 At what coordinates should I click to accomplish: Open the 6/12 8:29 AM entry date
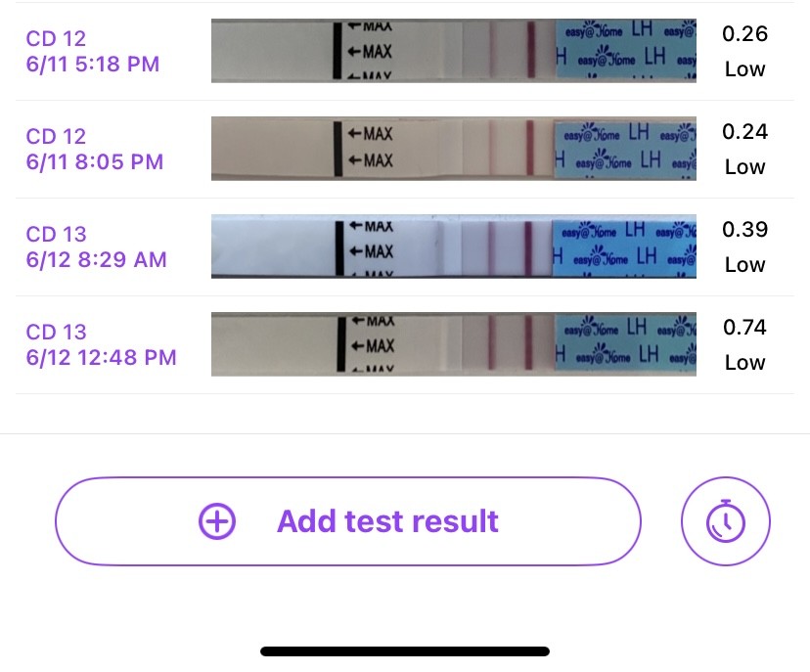[97, 260]
